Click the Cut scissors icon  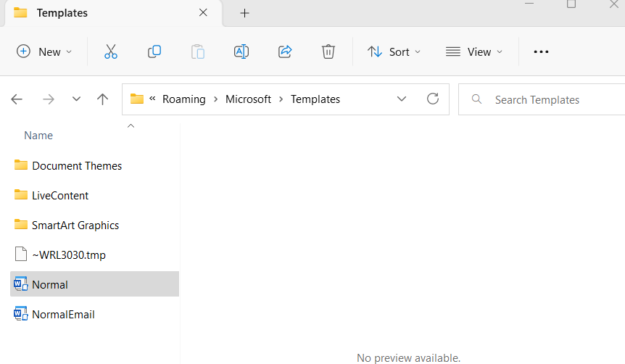pos(111,51)
